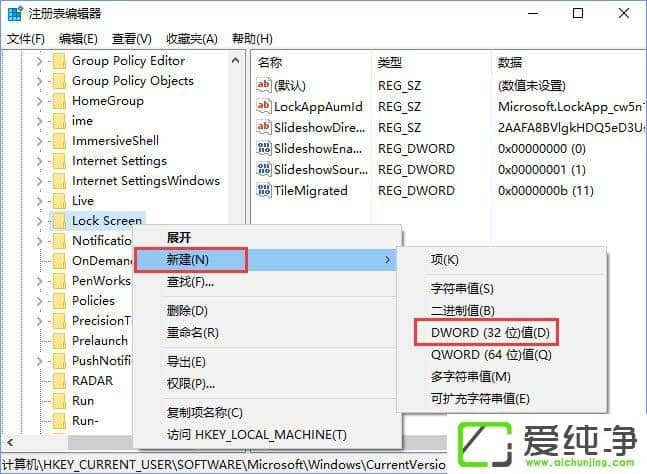Image resolution: width=647 pixels, height=474 pixels.
Task: Open the 收藏夹(A) menu
Action: tap(192, 39)
